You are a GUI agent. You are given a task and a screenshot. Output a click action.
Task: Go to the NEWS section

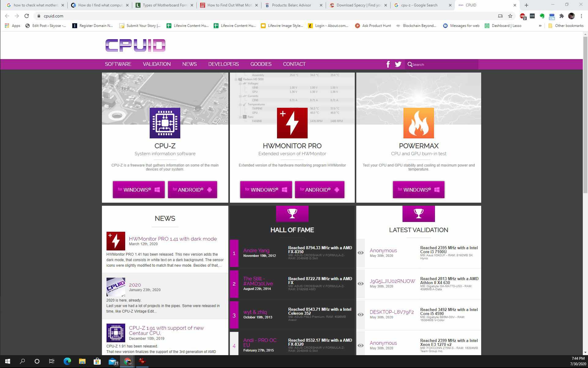(x=189, y=64)
